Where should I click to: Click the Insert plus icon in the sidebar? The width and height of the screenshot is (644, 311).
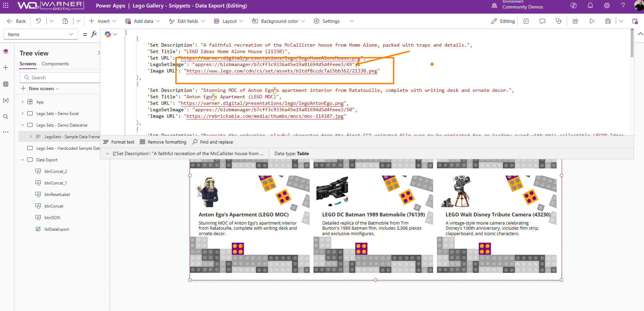point(6,68)
